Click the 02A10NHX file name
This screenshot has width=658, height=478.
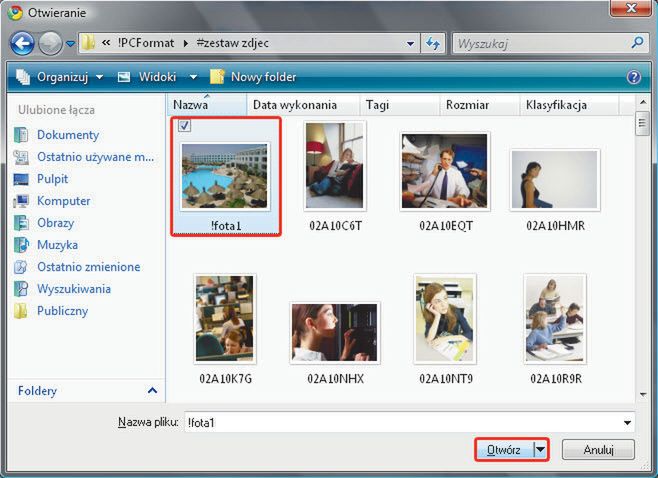pos(335,379)
